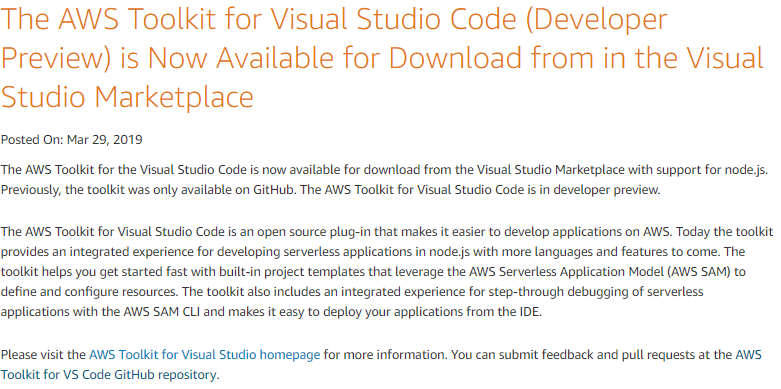
Task: Click the orange article headline about AWS Toolkit
Action: coord(382,58)
